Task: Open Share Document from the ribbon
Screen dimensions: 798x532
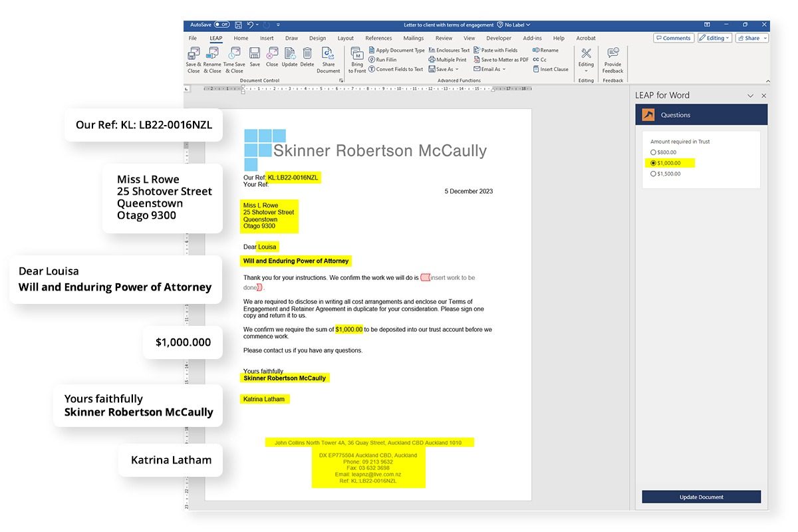Action: pos(328,60)
